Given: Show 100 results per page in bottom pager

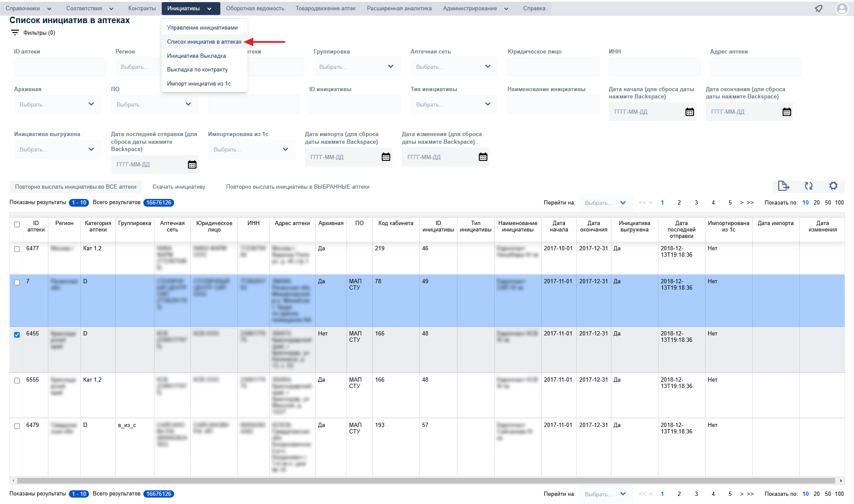Looking at the screenshot, I should 839,494.
